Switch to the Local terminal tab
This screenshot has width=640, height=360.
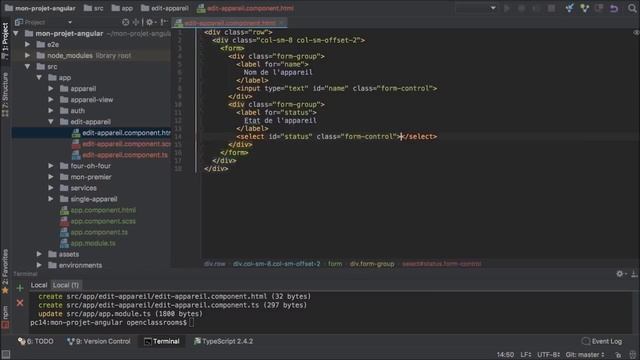[39, 285]
